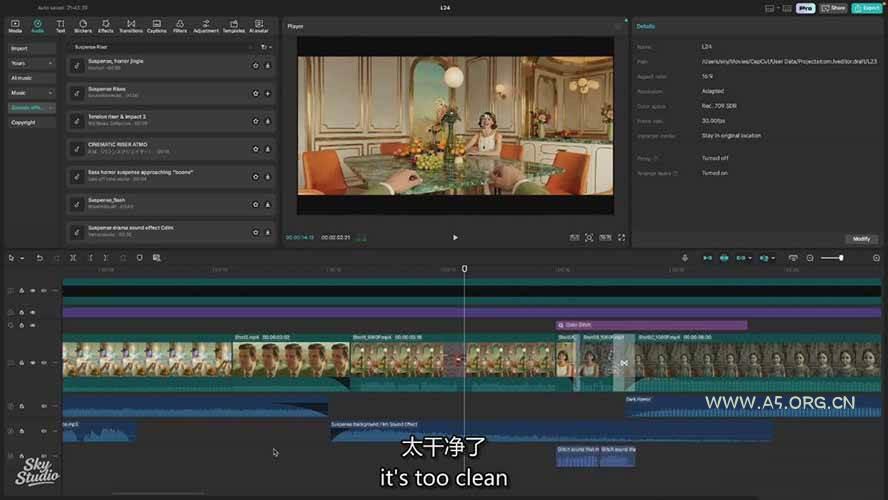Click the Modify button in Details panel
888x500 pixels.
(861, 239)
